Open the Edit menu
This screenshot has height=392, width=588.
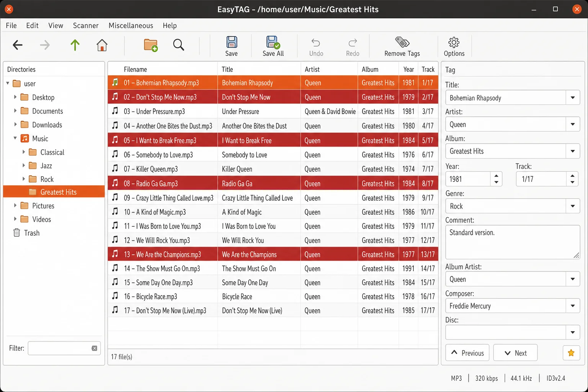tap(32, 25)
